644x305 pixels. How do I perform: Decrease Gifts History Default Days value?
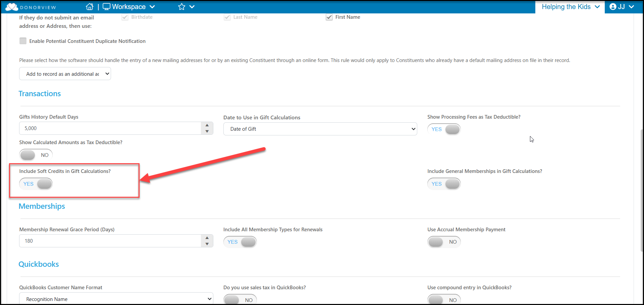click(x=207, y=131)
